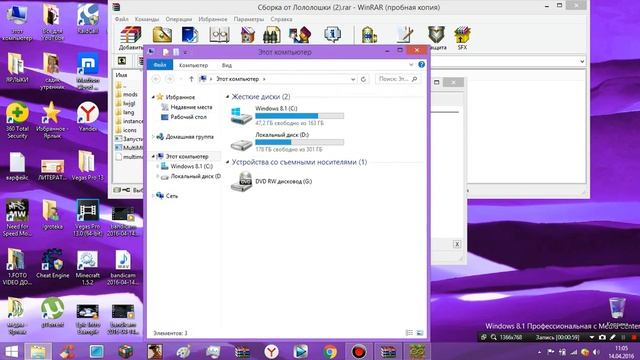Open Yandex browser from taskbar
This screenshot has width=640, height=360.
271,351
